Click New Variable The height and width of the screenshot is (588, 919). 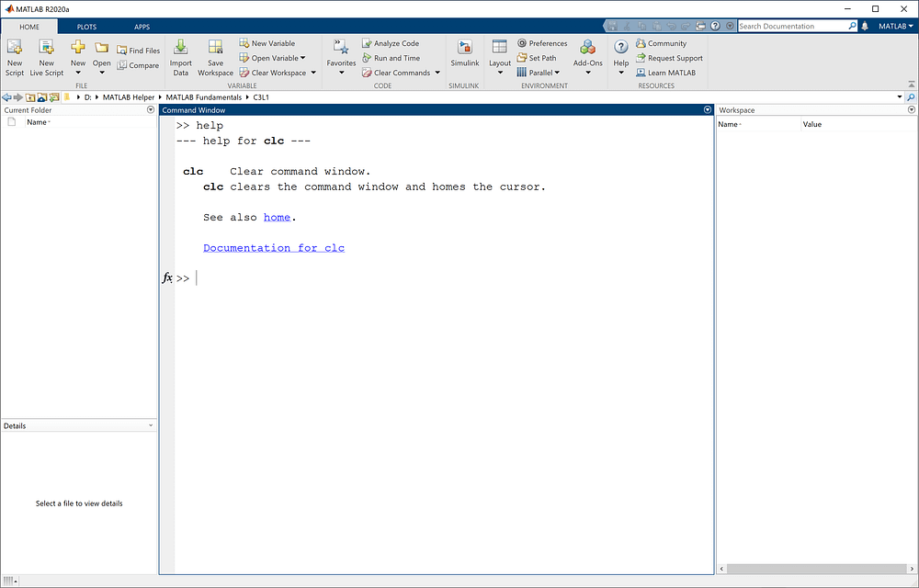(x=267, y=43)
